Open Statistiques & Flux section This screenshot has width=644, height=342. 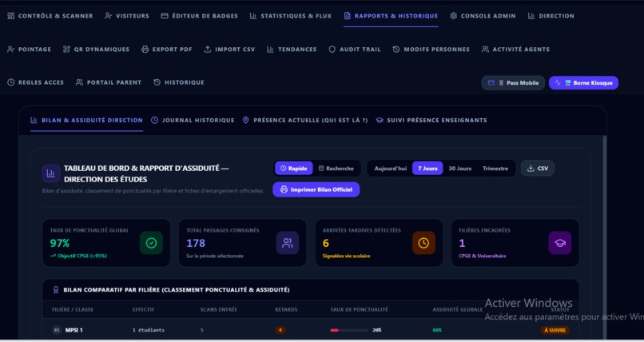(x=290, y=16)
